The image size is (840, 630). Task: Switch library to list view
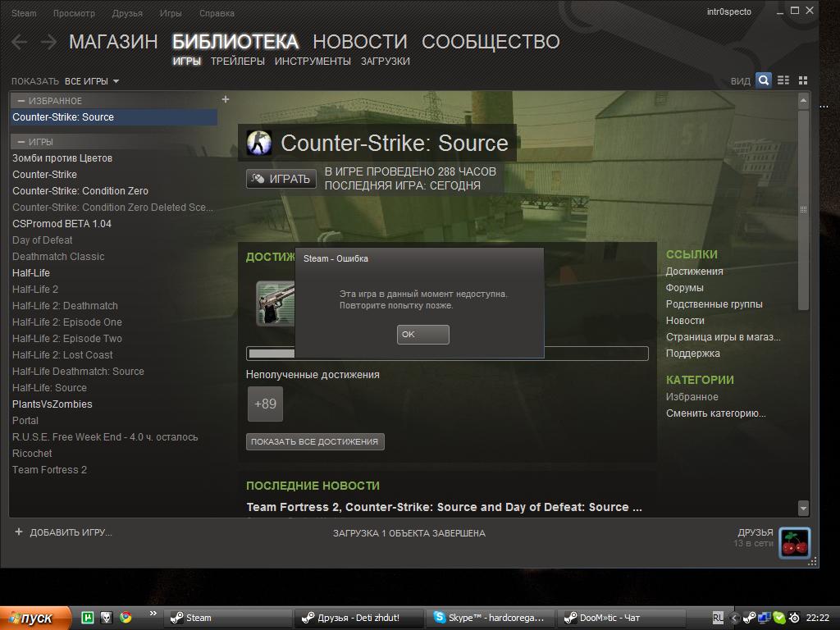(783, 80)
